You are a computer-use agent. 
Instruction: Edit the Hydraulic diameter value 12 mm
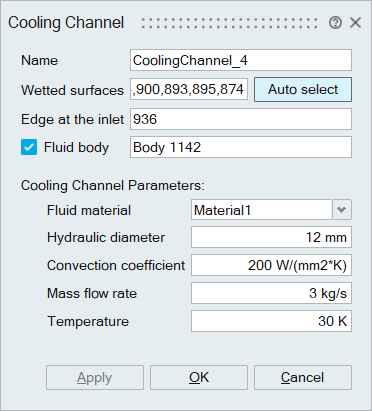pos(271,237)
